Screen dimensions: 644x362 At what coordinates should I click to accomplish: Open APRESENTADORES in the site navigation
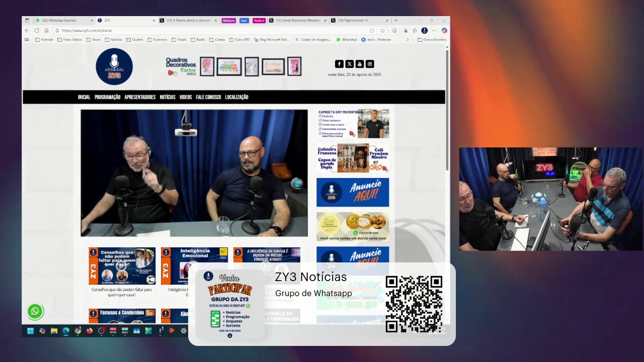coord(140,97)
